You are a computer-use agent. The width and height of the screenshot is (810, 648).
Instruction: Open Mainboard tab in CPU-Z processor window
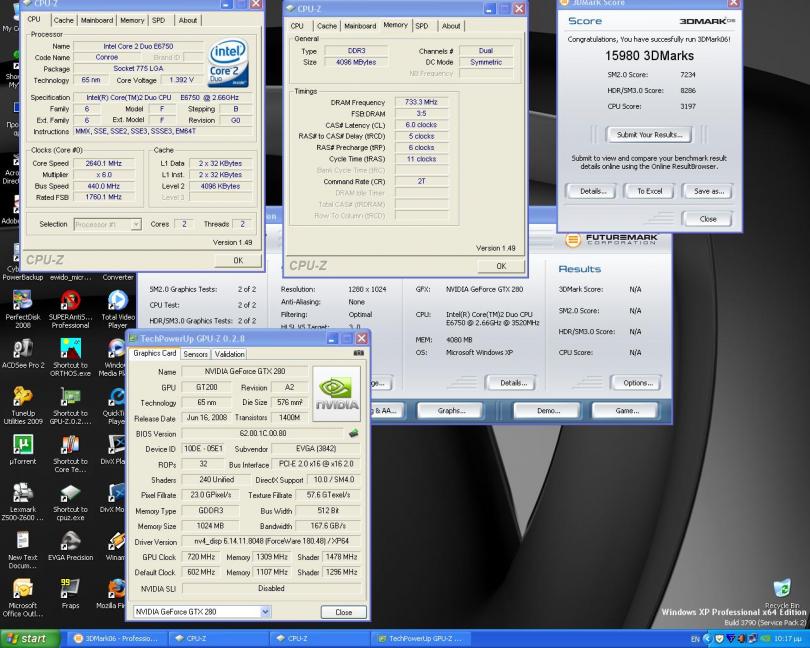[x=97, y=20]
